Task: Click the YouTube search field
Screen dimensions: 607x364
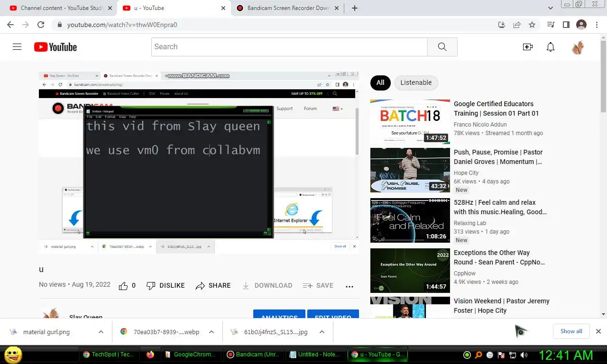Action: click(289, 47)
